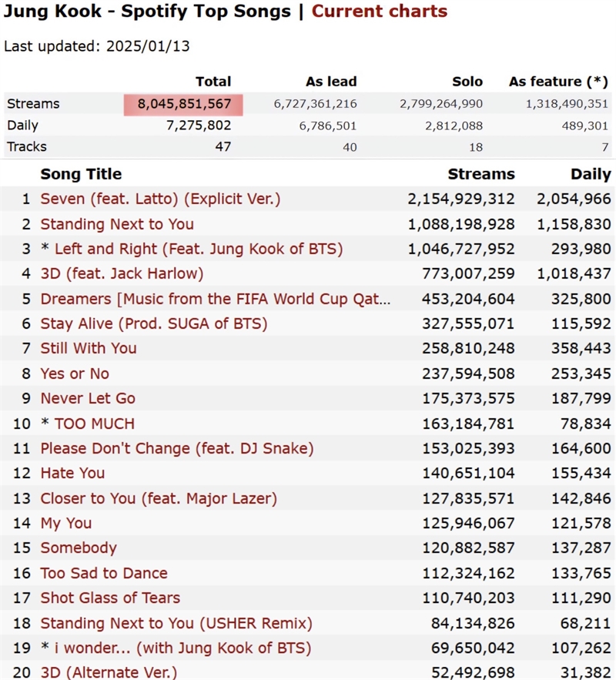Image resolution: width=616 pixels, height=680 pixels.
Task: Select i wonder... (with Jung Kook of BTS)
Action: 183,648
